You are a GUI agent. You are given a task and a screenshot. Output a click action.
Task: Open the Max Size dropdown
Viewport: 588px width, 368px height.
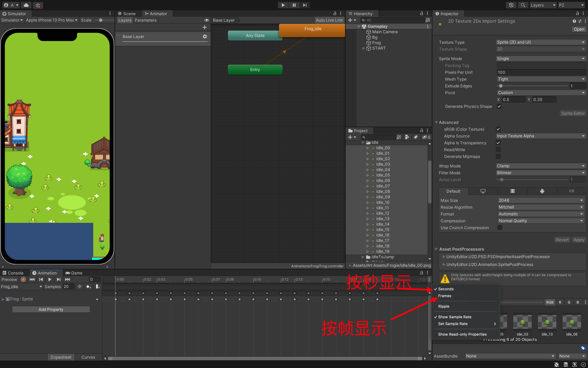tap(541, 200)
